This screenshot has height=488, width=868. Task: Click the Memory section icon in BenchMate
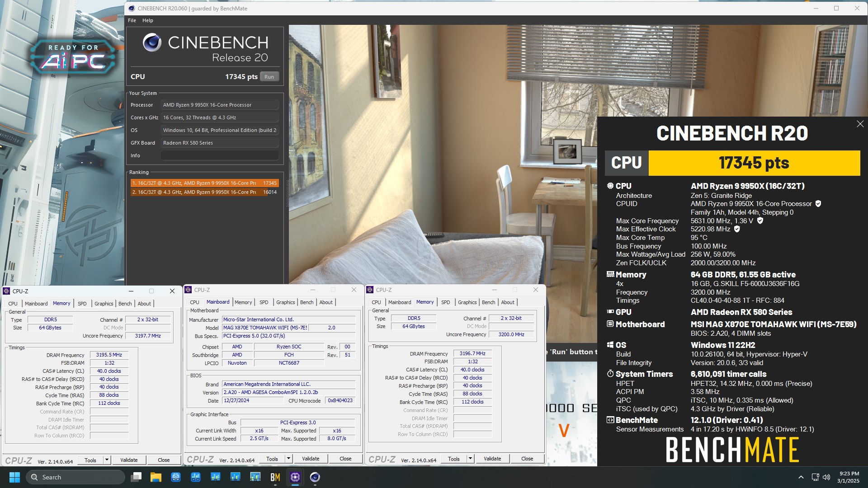(610, 274)
